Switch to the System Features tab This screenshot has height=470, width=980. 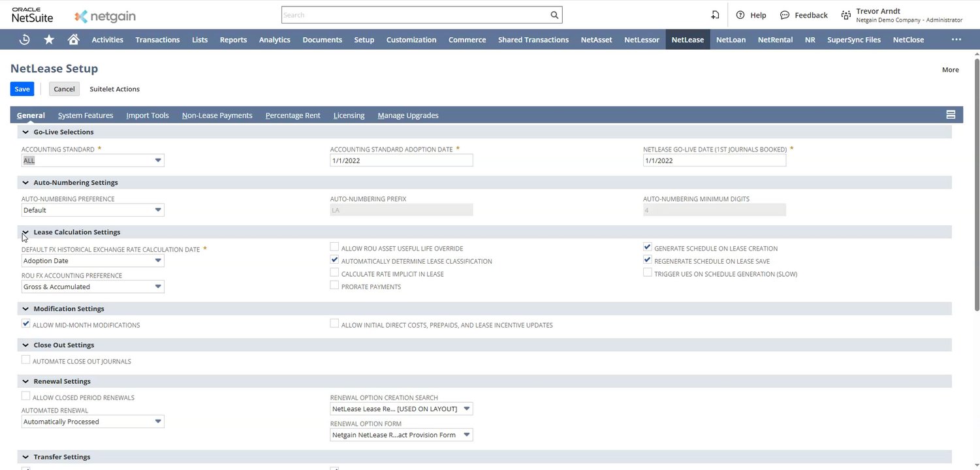click(86, 116)
